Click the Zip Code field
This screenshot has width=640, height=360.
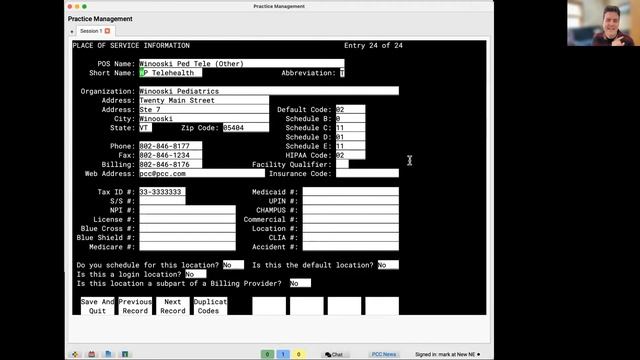click(x=246, y=128)
